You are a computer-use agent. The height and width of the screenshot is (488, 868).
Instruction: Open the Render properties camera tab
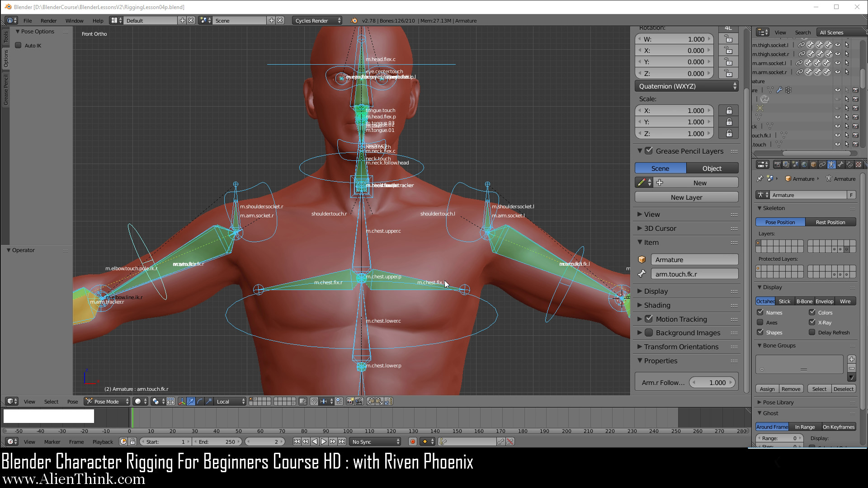coord(778,164)
